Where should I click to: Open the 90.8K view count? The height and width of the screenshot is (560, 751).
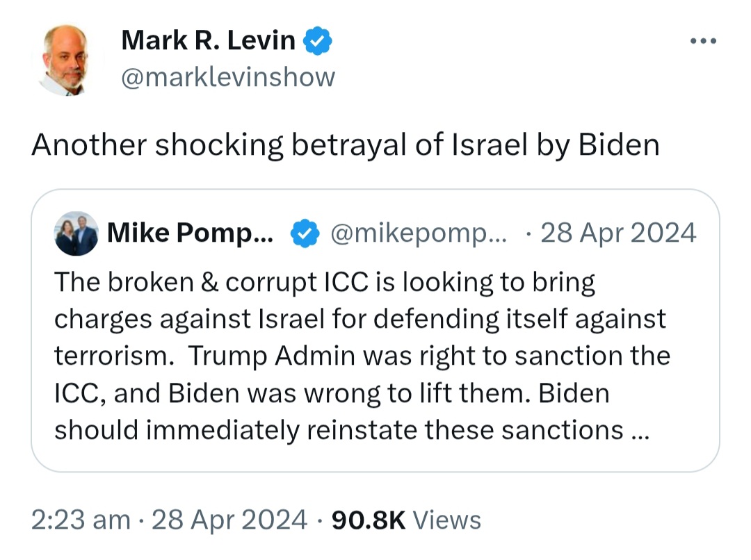point(369,520)
